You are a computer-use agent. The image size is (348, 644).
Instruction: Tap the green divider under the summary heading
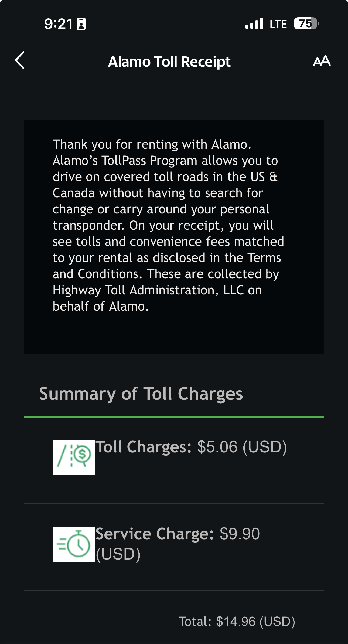pyautogui.click(x=174, y=417)
